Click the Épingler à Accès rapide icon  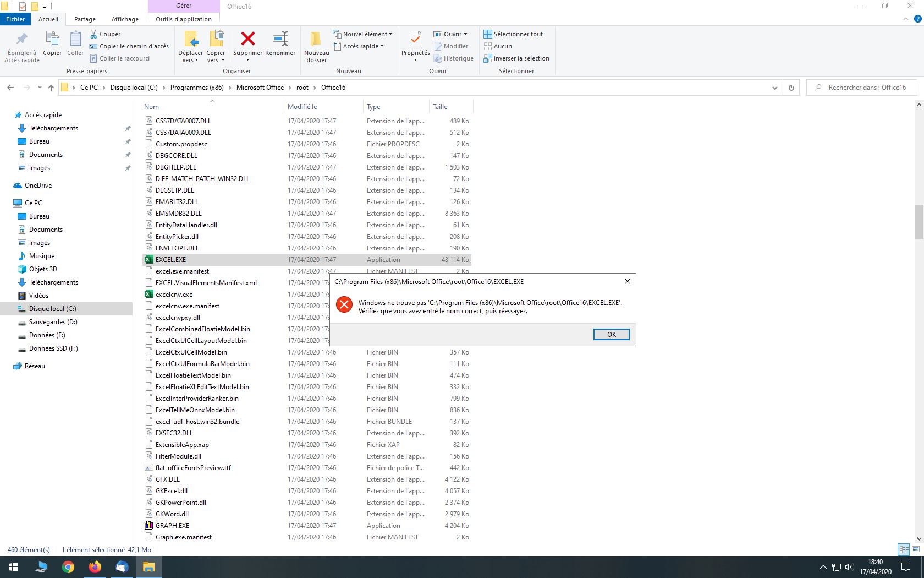click(x=22, y=46)
